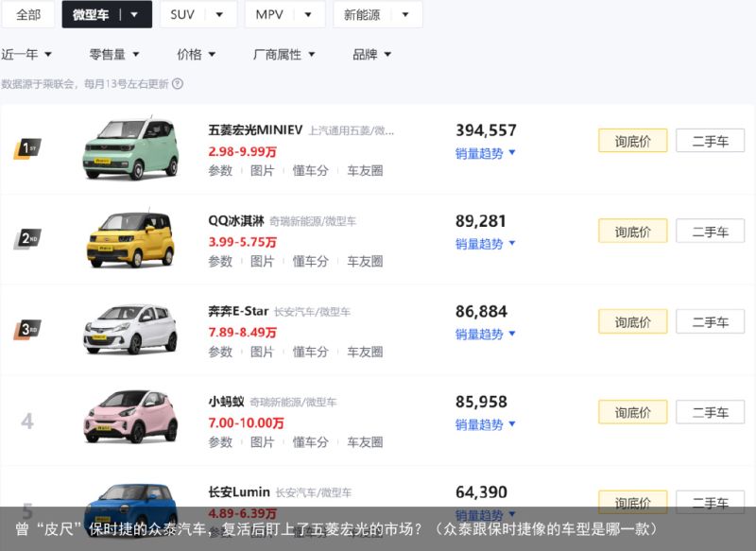Open 懂车分 for 奔奔E-Star
Viewport: 756px width, 551px height.
[x=311, y=352]
